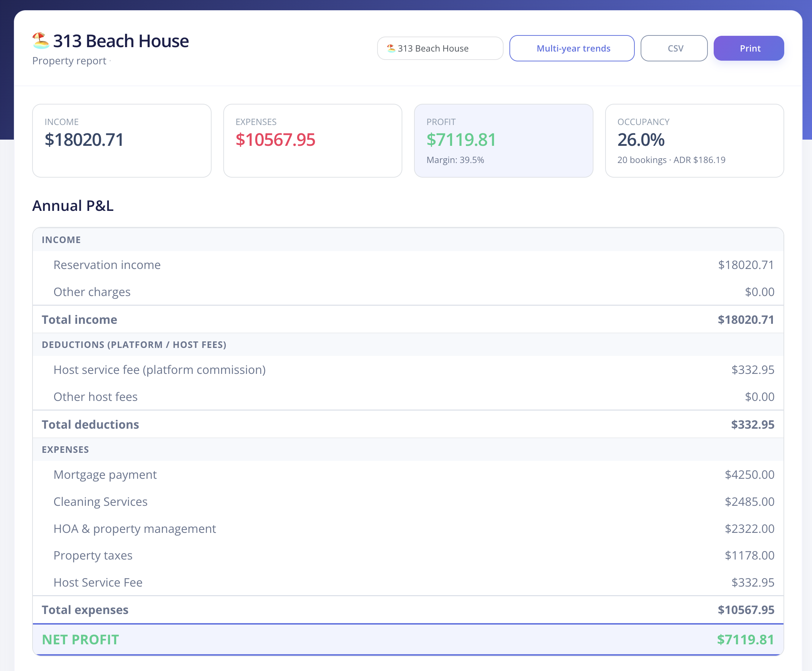Click the $18020.71 value in the Income card
Image resolution: width=812 pixels, height=671 pixels.
[84, 140]
